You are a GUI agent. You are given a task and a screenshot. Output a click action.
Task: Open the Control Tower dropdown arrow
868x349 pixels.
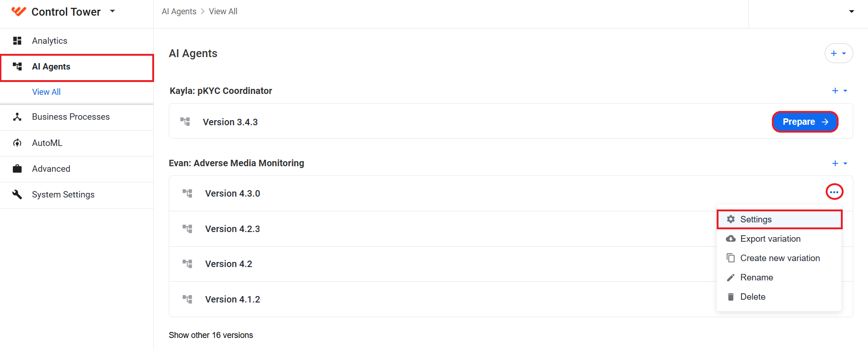(x=112, y=11)
